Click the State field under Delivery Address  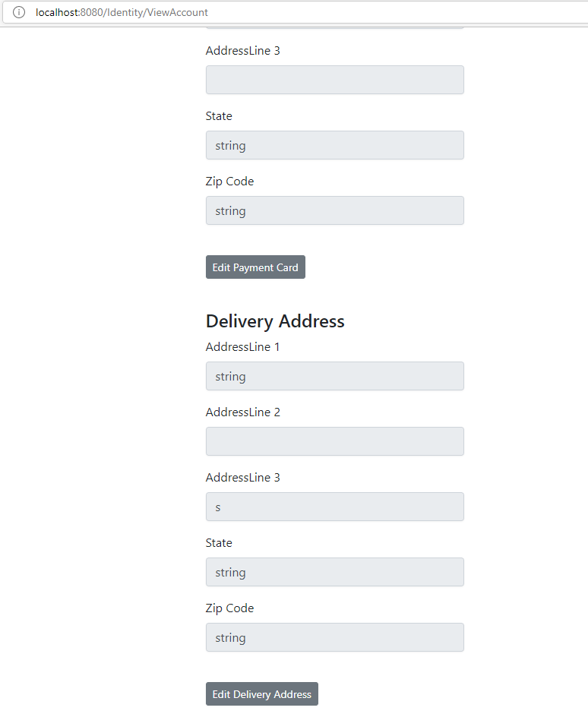click(x=334, y=572)
